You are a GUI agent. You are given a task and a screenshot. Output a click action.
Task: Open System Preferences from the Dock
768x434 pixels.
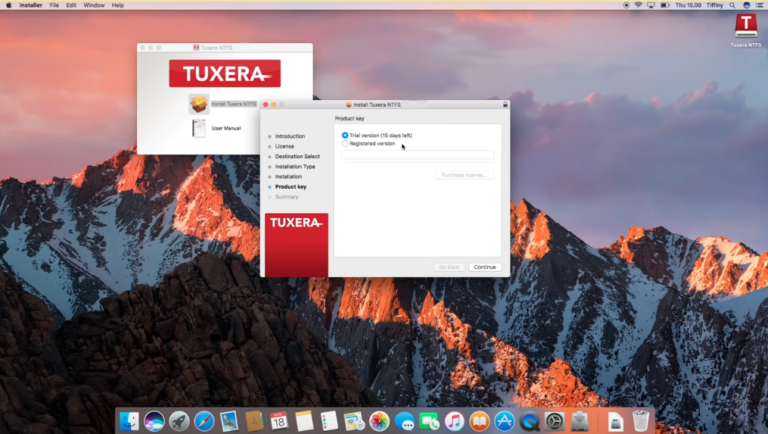click(x=554, y=421)
